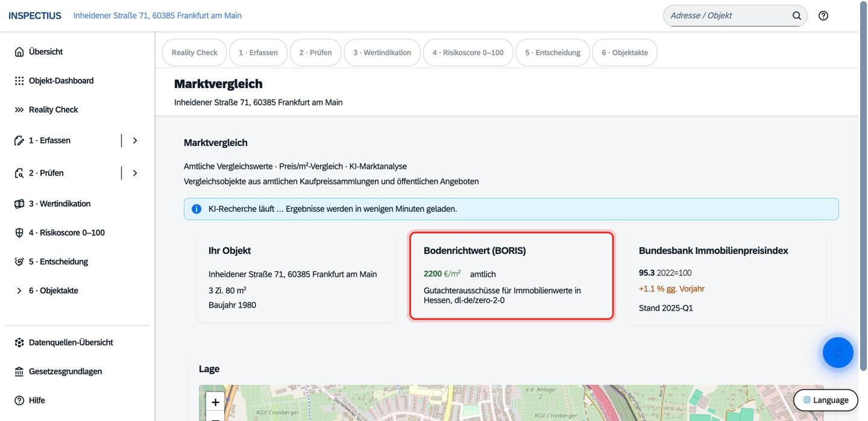Expand the 1 · Erfassen submenu arrow

coord(135,141)
